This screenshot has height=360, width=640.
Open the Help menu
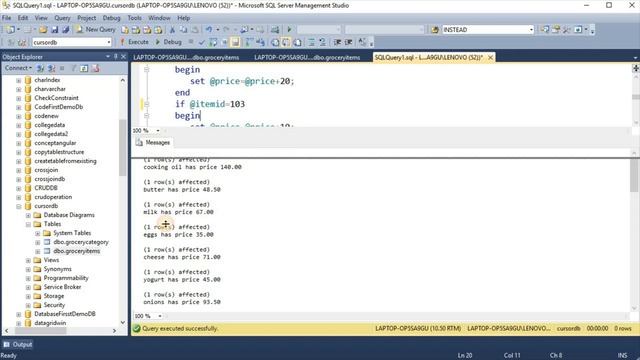(184, 18)
